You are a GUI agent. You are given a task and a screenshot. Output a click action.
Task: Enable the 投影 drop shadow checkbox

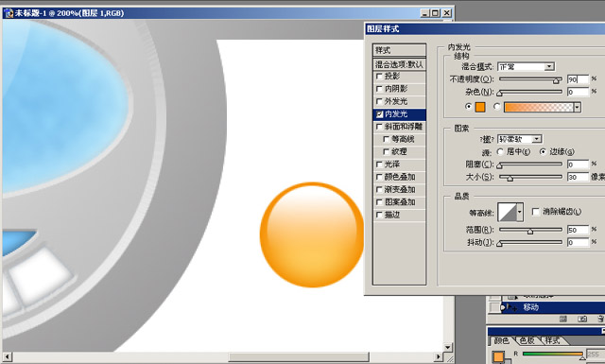coord(379,77)
